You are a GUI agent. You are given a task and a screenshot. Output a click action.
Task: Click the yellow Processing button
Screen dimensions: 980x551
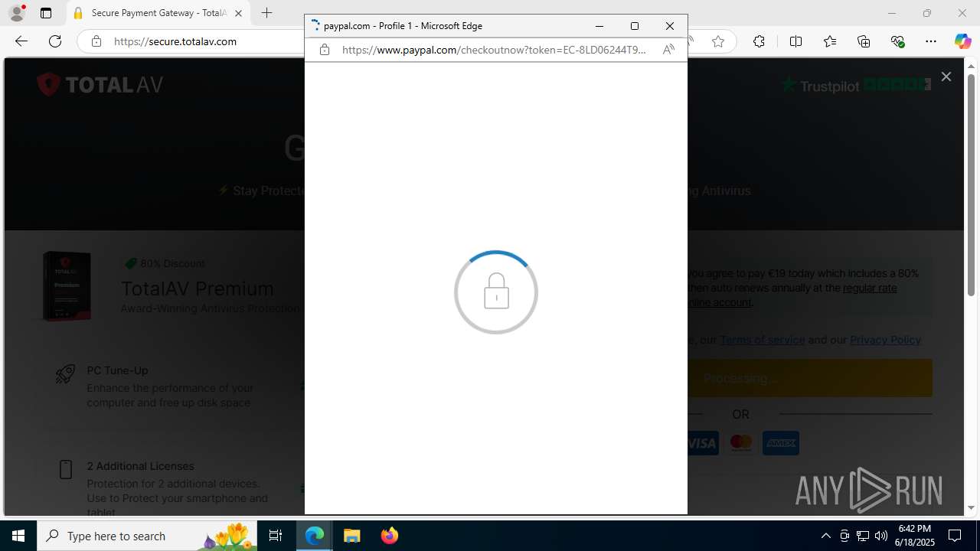click(x=810, y=378)
